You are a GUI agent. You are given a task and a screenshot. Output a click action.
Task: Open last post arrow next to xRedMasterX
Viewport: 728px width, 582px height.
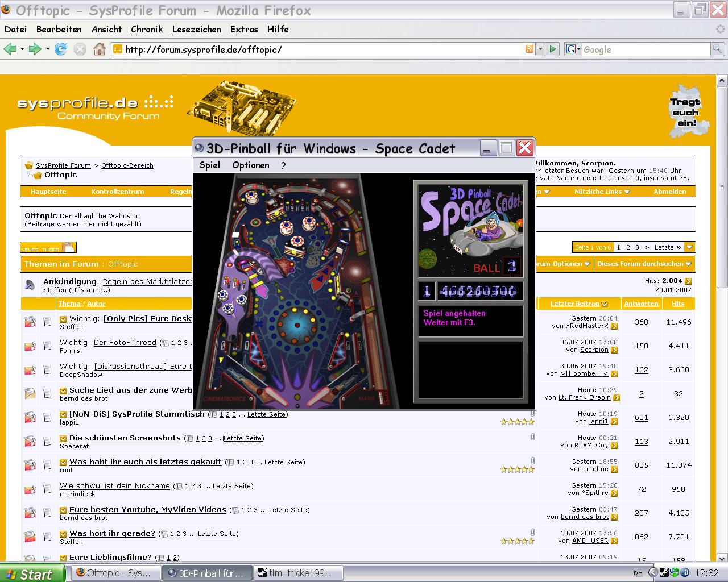(x=614, y=326)
